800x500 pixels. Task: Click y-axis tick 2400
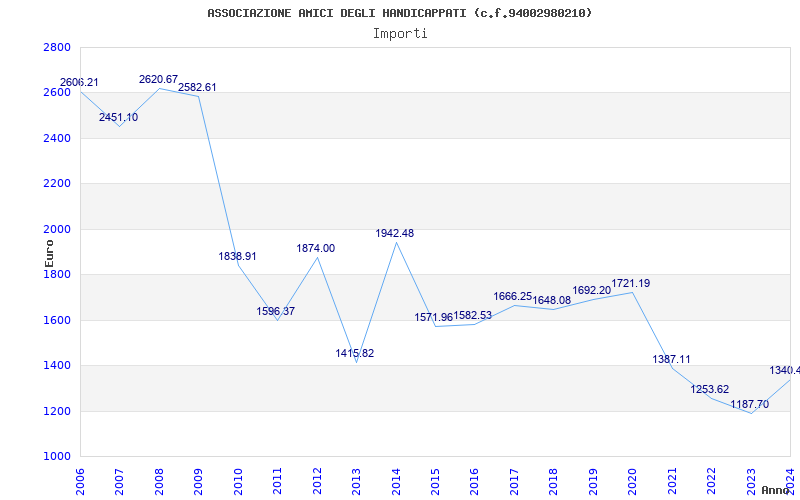57,138
